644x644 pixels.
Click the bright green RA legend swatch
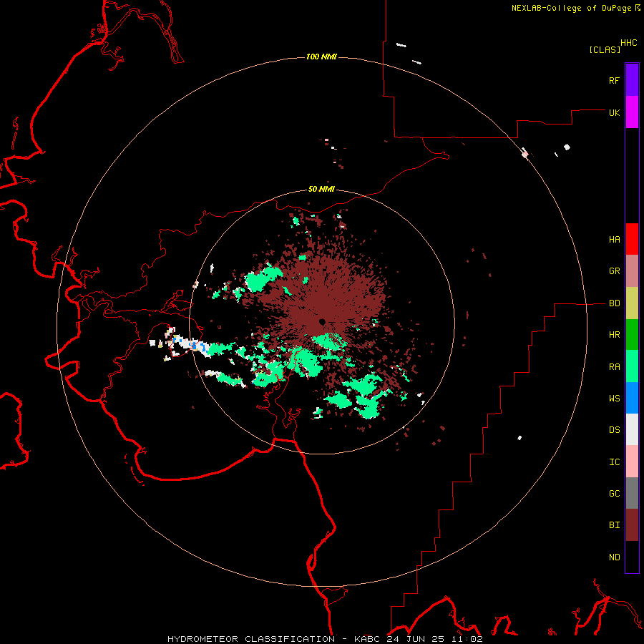coord(632,366)
